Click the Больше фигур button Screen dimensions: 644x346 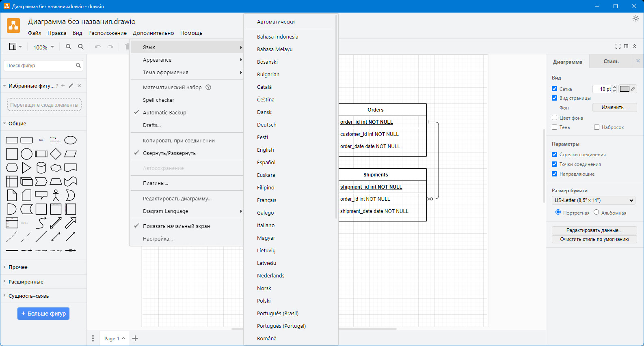pos(43,314)
